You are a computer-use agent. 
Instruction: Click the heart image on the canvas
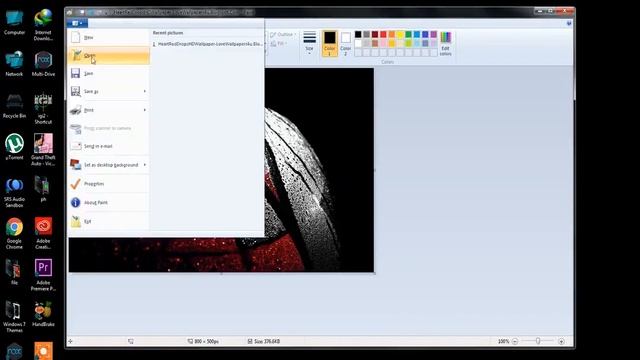(x=221, y=170)
